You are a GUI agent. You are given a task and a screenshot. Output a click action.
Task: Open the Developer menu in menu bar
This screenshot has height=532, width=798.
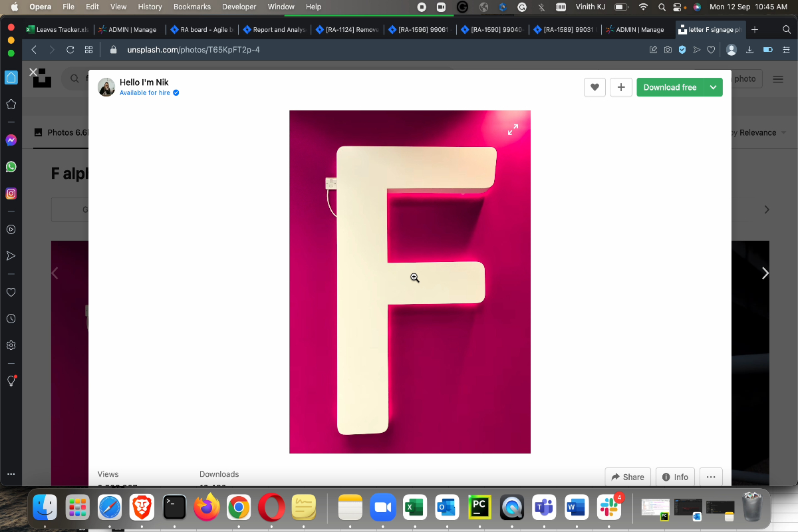pos(239,7)
